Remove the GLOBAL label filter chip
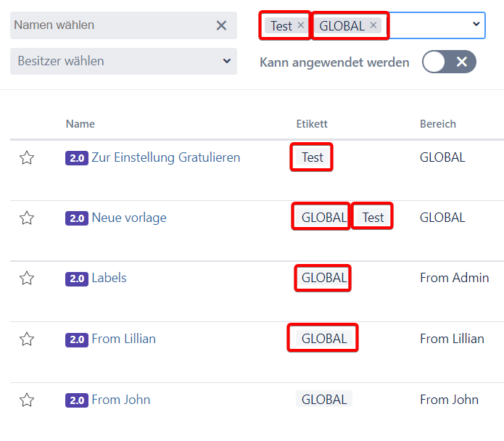The image size is (504, 441). pos(373,25)
